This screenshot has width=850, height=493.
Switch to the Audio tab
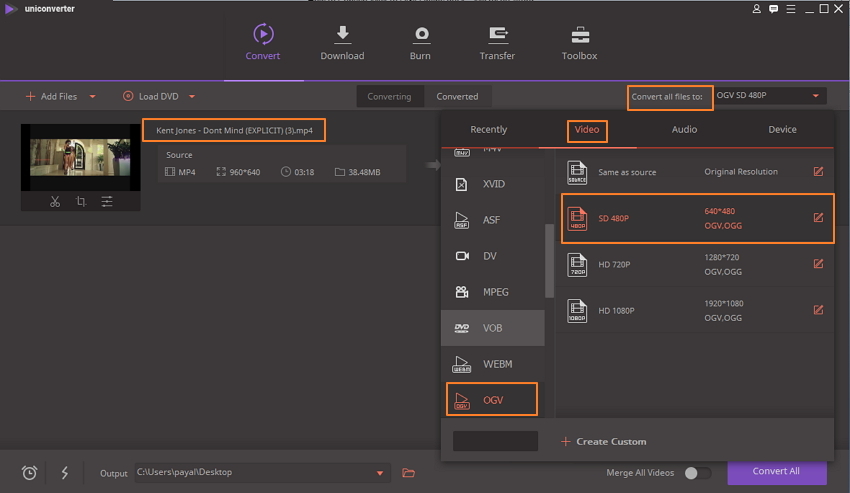[684, 129]
